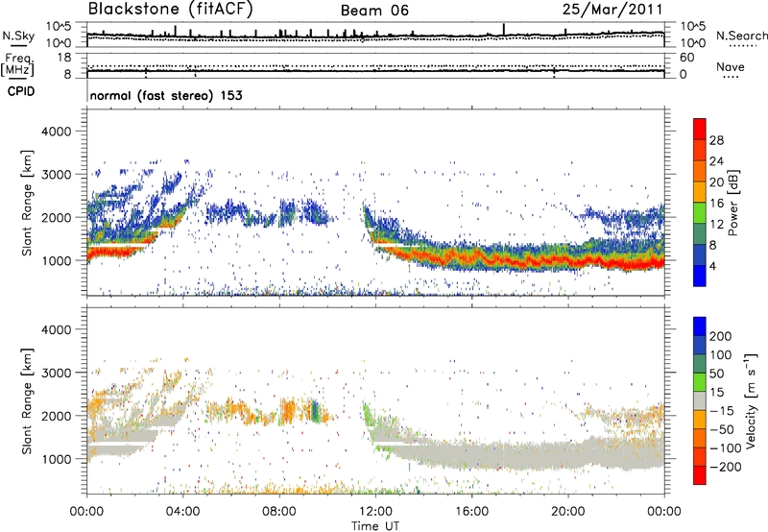Click "1000" on the velocity panel axis
Viewport: 768px width, 532px height.
[56, 459]
